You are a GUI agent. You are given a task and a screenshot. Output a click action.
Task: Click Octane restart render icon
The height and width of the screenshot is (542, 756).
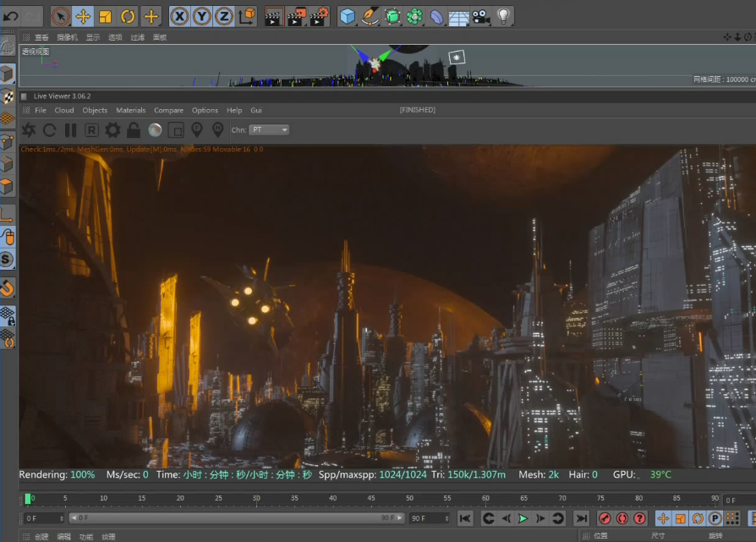pyautogui.click(x=50, y=130)
